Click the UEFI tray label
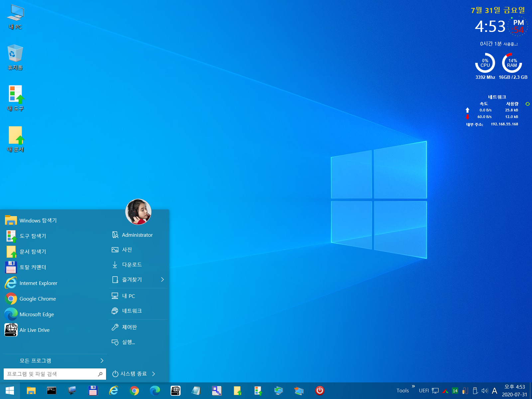Screen dimensions: 532x399 point(424,391)
